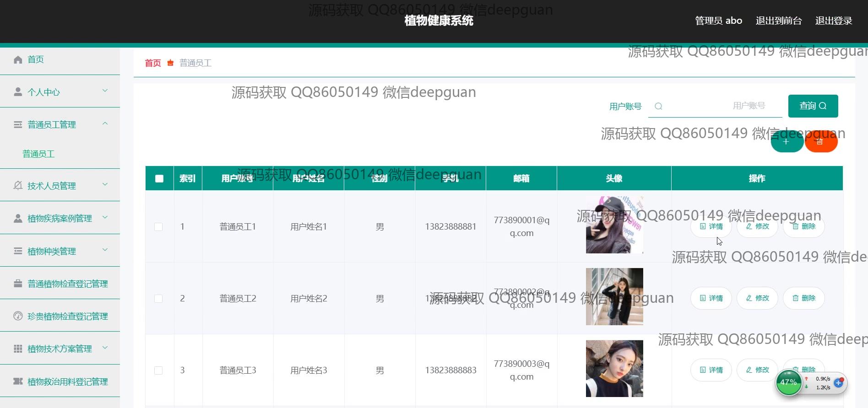
Task: Expand the 植物技术方案管理 chevron
Action: [105, 348]
